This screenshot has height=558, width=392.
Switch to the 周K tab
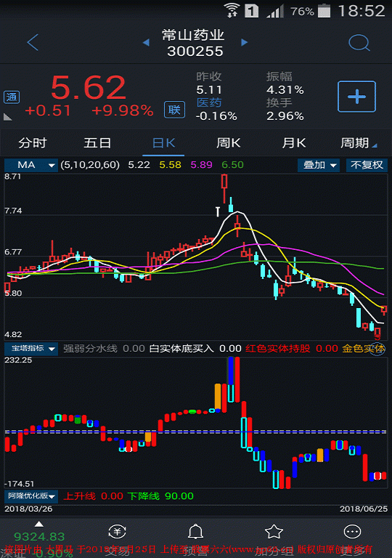pos(229,143)
